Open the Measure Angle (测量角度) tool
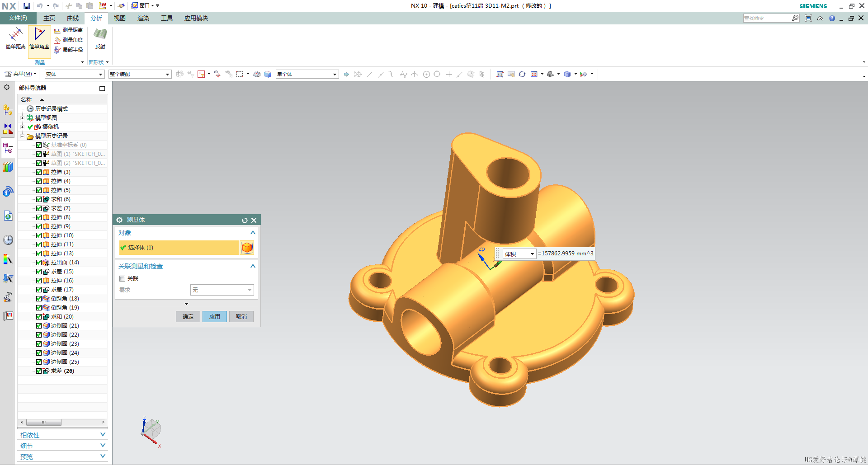 tap(68, 40)
